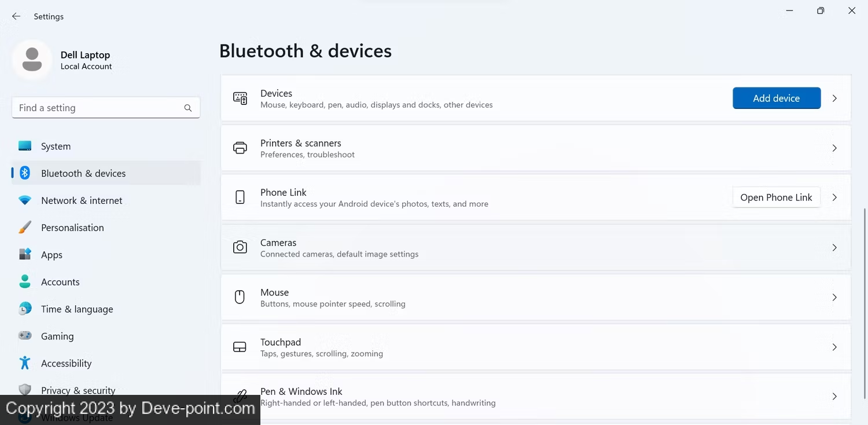This screenshot has width=868, height=425.
Task: Click the Mouse icon in the list
Action: (240, 297)
